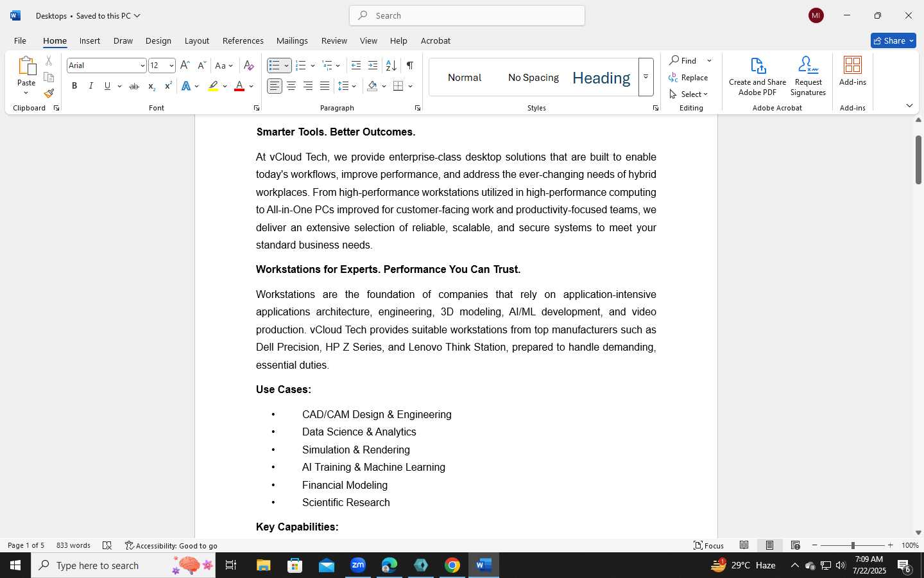Click the Task View taskbar icon

coord(231,565)
